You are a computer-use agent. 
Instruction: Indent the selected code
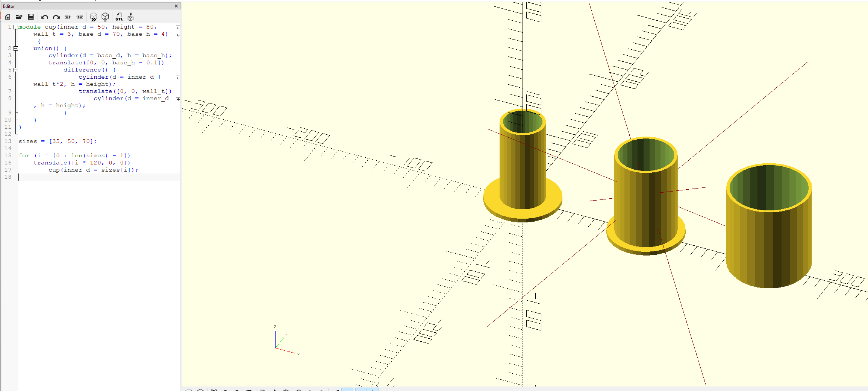(80, 17)
